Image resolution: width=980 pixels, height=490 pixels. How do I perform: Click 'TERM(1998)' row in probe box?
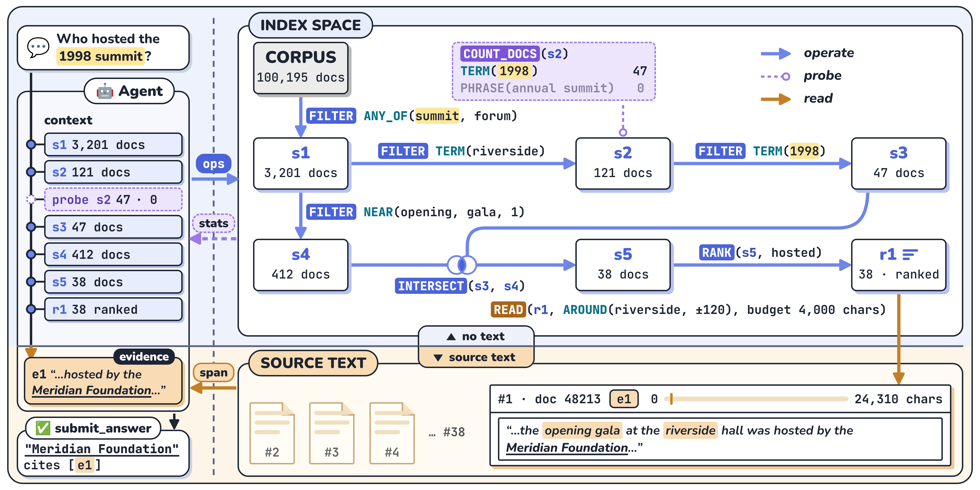point(554,71)
